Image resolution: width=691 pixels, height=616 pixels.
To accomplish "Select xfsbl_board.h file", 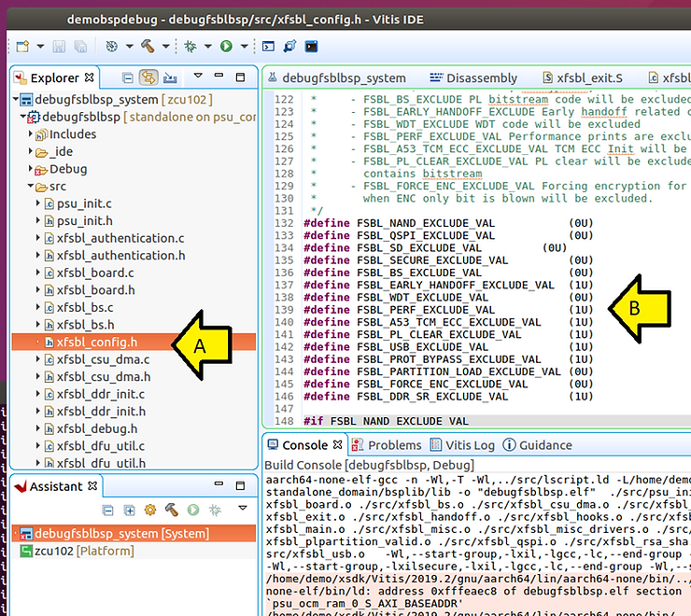I will (95, 290).
